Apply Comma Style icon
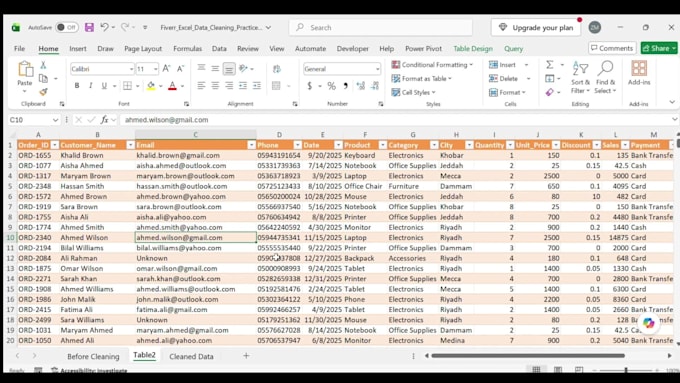This screenshot has height=383, width=680. click(346, 86)
